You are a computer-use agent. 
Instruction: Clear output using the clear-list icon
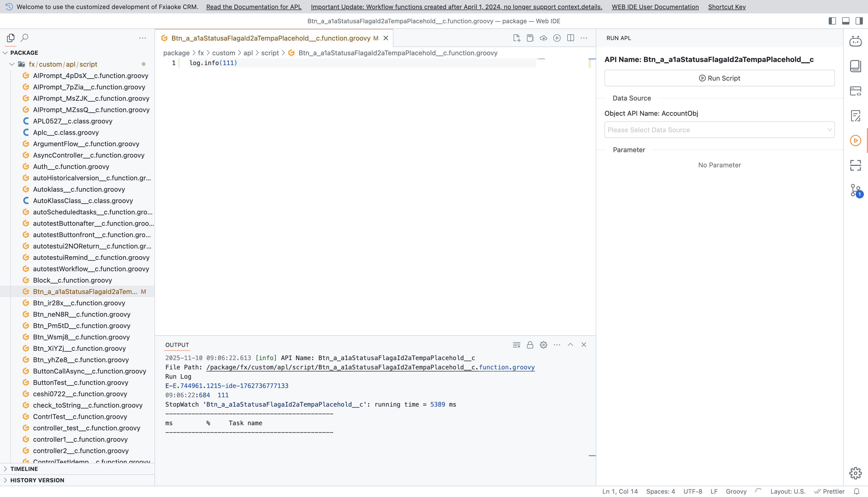tap(516, 345)
